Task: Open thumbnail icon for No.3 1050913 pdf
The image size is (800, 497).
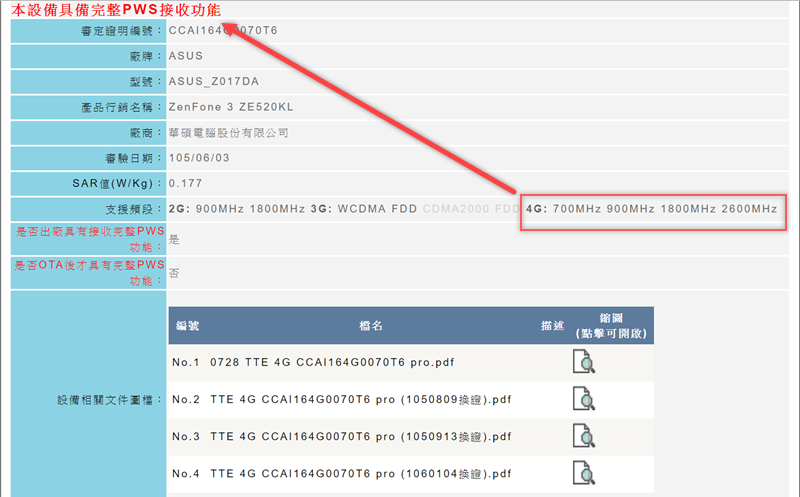Action: [x=584, y=436]
